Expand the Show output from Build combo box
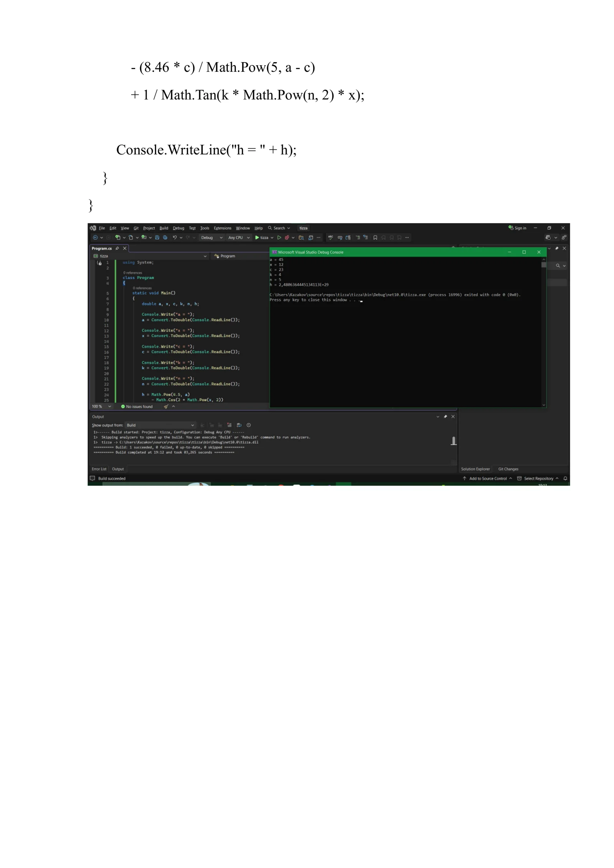614x868 pixels. (x=161, y=425)
